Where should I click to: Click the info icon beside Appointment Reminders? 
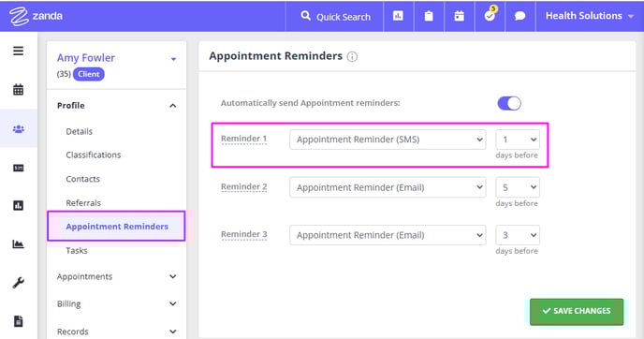[x=352, y=57]
